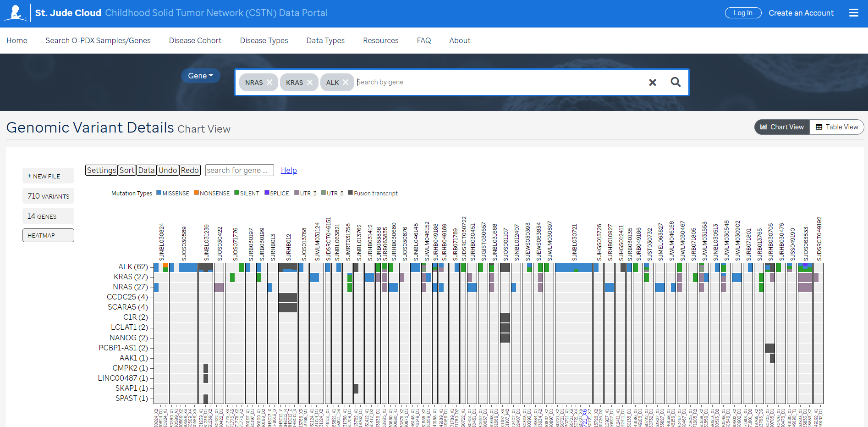This screenshot has height=427, width=868.
Task: Open the hamburger menu icon
Action: (x=853, y=13)
